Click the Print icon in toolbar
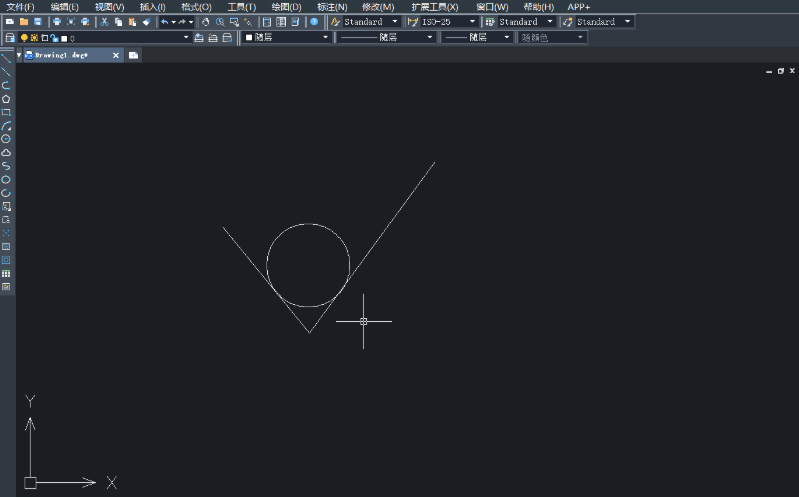Screen dimensions: 799x497 pyautogui.click(x=57, y=21)
